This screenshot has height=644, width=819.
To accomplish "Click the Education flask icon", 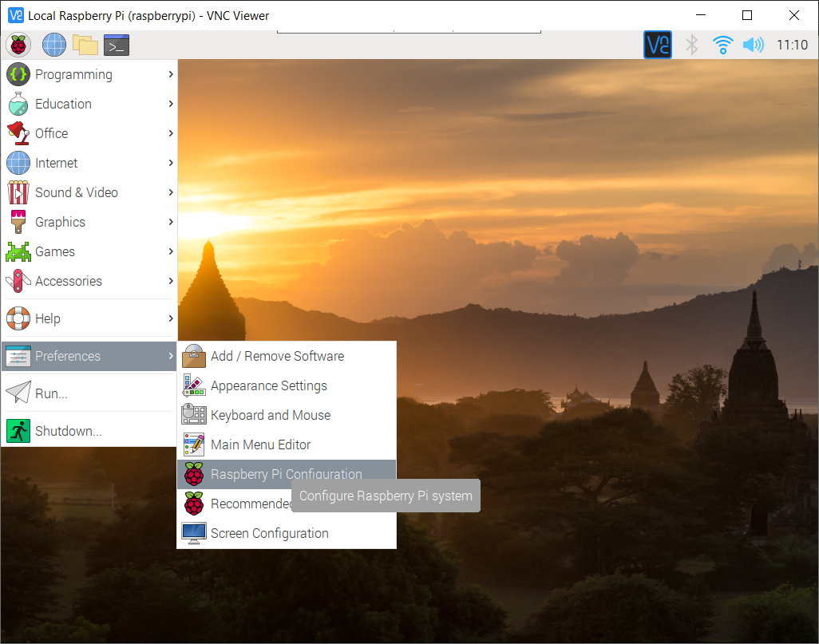I will 18,104.
